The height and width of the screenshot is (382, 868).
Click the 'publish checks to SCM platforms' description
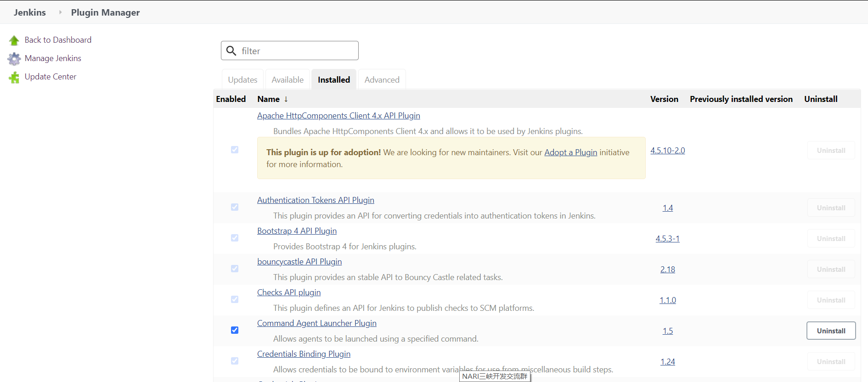[404, 308]
